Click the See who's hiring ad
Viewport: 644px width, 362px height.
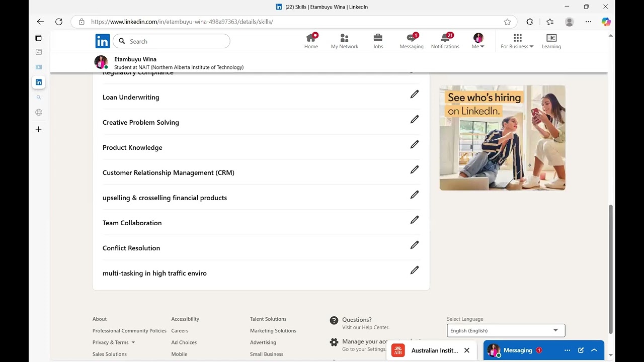502,138
